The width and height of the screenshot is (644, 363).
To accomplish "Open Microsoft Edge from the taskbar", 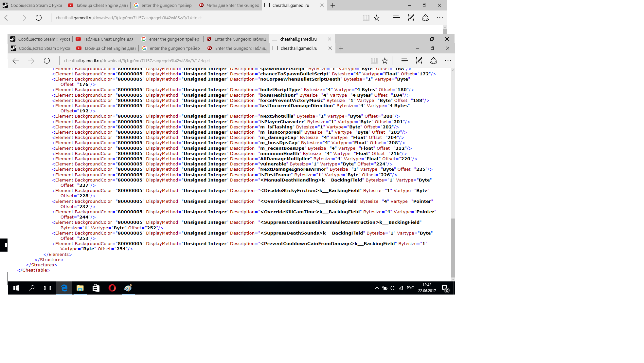I will (x=64, y=288).
